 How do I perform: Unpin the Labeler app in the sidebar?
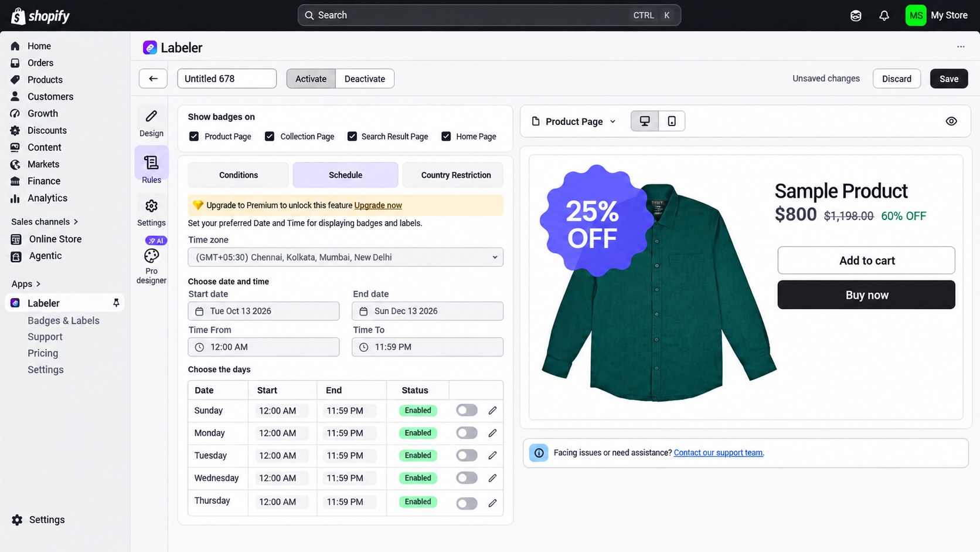(116, 303)
